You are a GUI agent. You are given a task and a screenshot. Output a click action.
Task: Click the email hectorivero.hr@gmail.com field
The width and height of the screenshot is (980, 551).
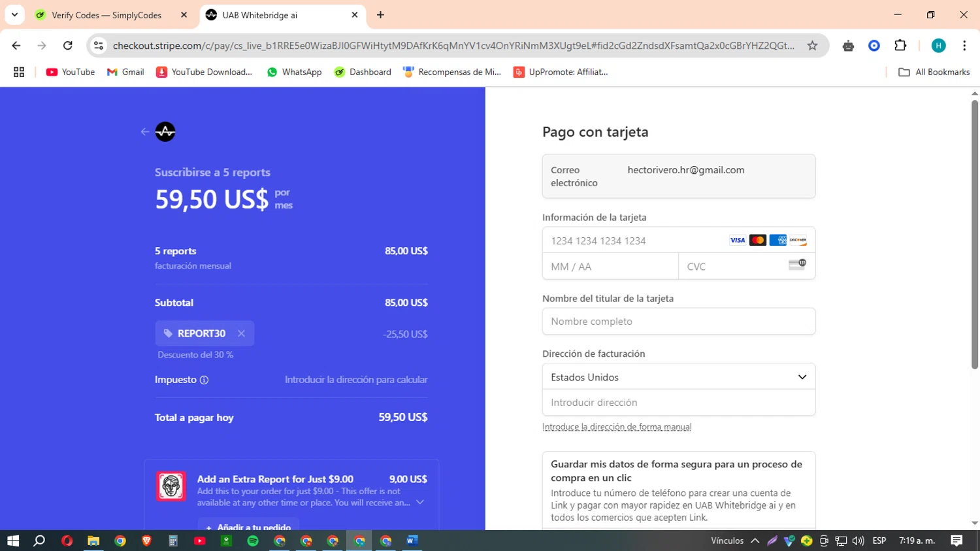(x=679, y=176)
